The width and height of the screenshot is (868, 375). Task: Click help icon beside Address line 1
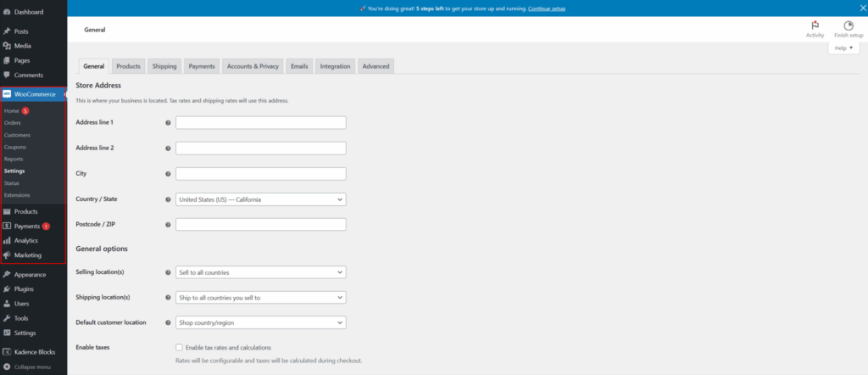coord(168,123)
